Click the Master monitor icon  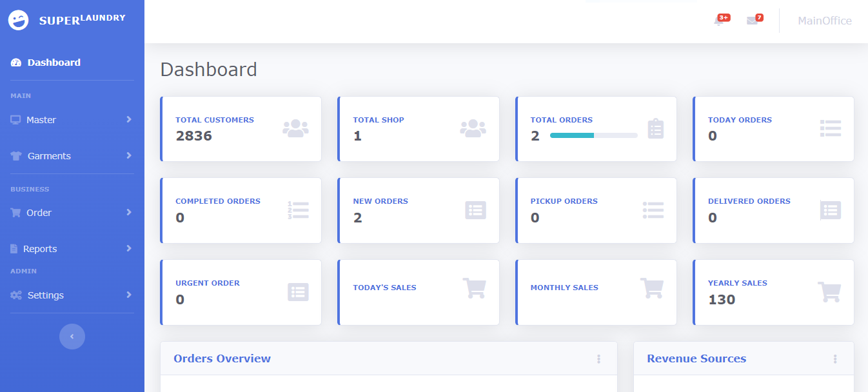coord(15,120)
